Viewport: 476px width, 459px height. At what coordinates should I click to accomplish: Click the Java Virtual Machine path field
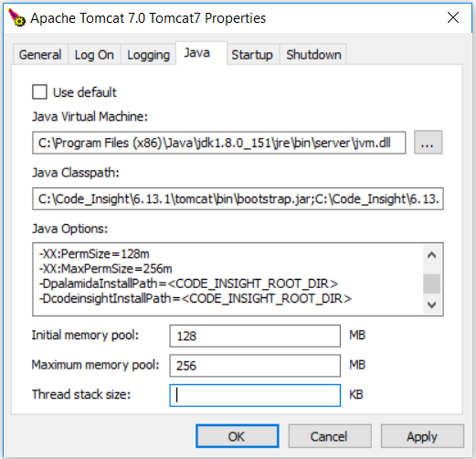[219, 143]
